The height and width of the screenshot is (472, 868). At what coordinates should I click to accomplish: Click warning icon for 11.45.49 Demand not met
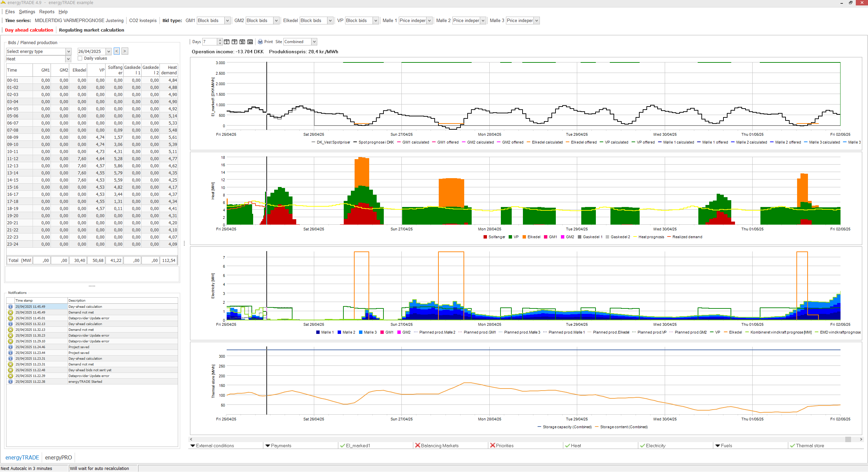(x=11, y=312)
